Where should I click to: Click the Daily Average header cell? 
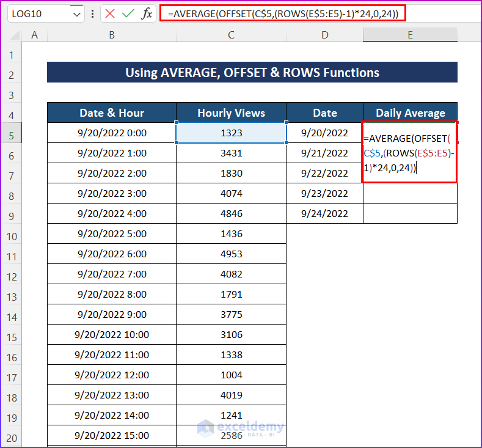[410, 113]
